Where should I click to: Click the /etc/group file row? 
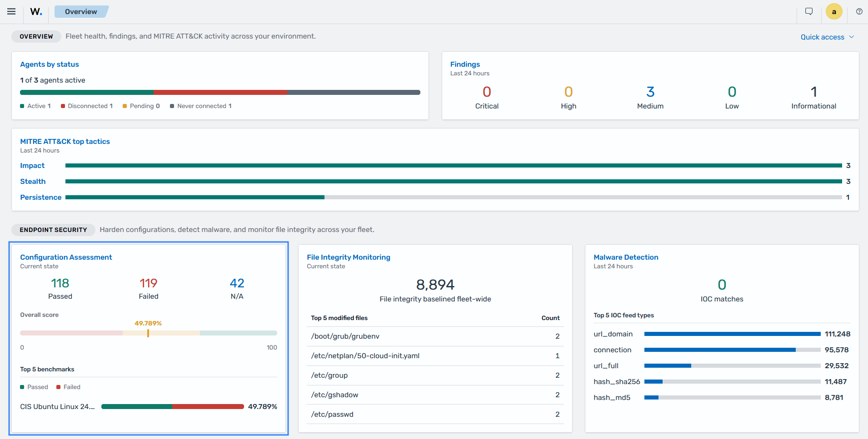(435, 375)
